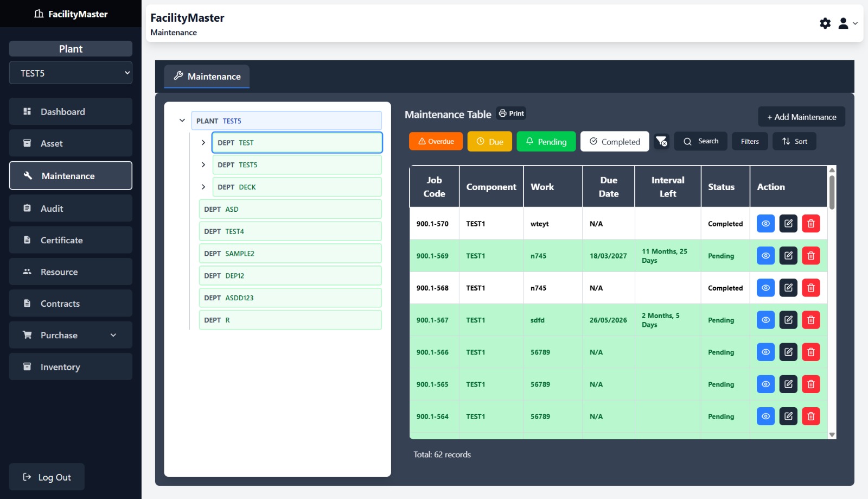Screen dimensions: 868x499
Task: Open Dashboard from the sidebar
Action: [71, 112]
